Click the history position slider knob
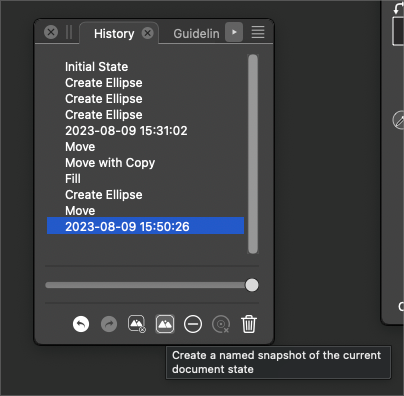404x396 pixels. (x=252, y=285)
